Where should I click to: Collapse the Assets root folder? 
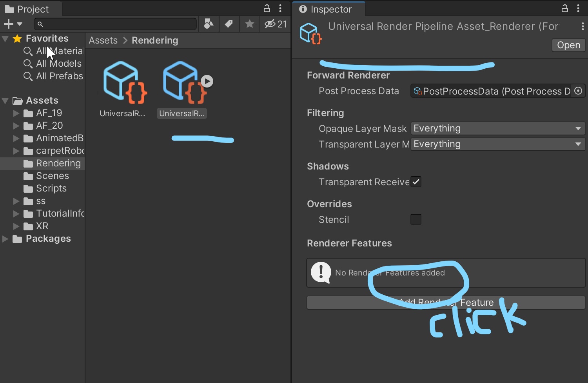click(x=5, y=101)
